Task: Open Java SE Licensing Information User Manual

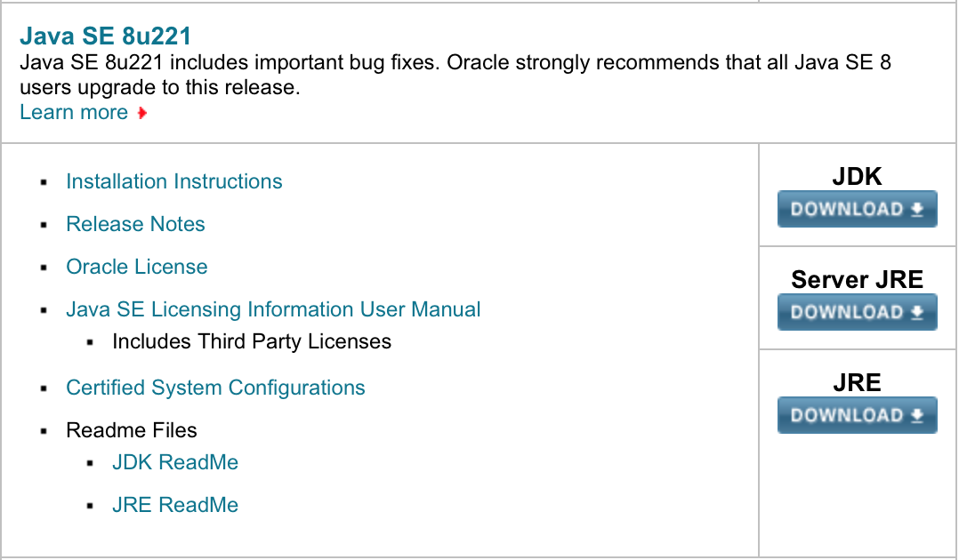Action: (x=273, y=310)
